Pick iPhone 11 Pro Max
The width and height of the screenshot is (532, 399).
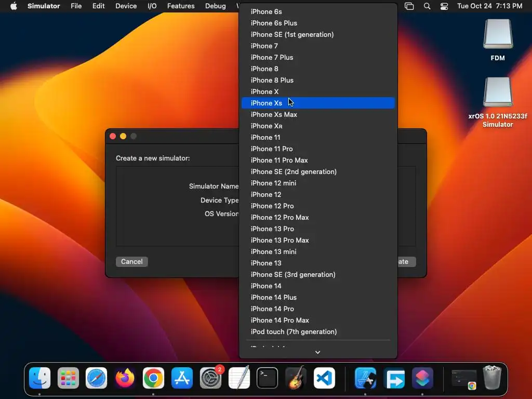(318, 160)
